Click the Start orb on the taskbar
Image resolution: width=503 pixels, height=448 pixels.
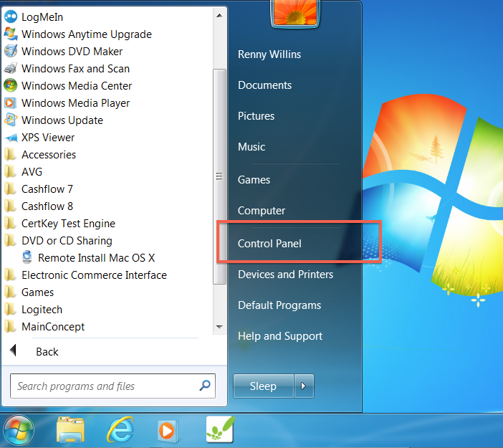tap(19, 431)
